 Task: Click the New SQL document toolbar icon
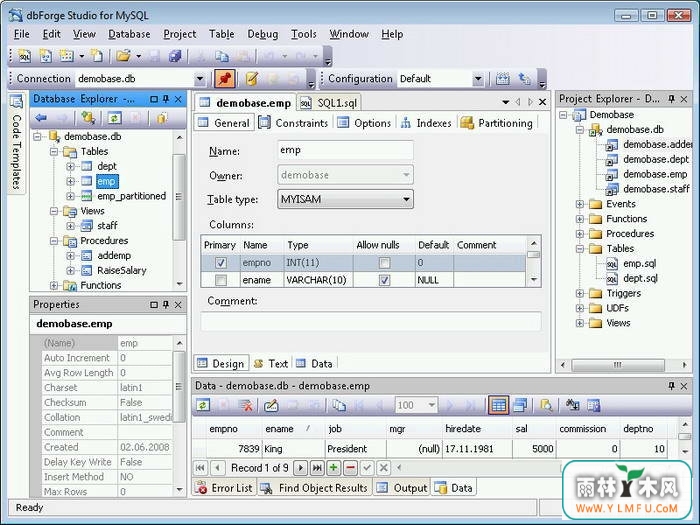(x=24, y=56)
